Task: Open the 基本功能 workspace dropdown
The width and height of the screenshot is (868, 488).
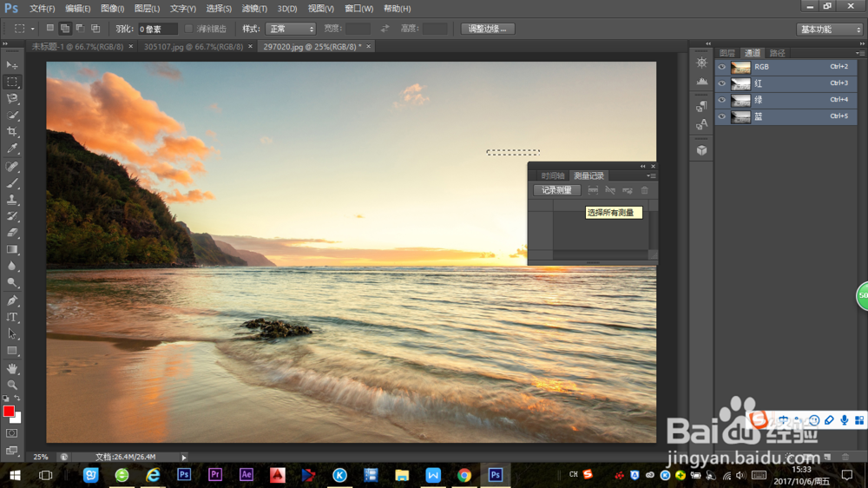Action: (829, 30)
